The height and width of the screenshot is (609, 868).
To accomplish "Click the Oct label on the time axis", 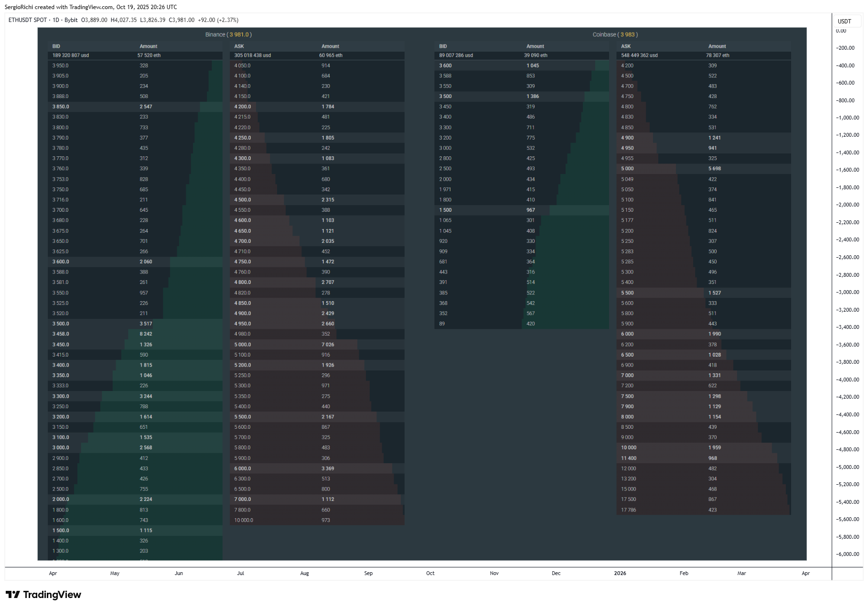I will [x=430, y=573].
